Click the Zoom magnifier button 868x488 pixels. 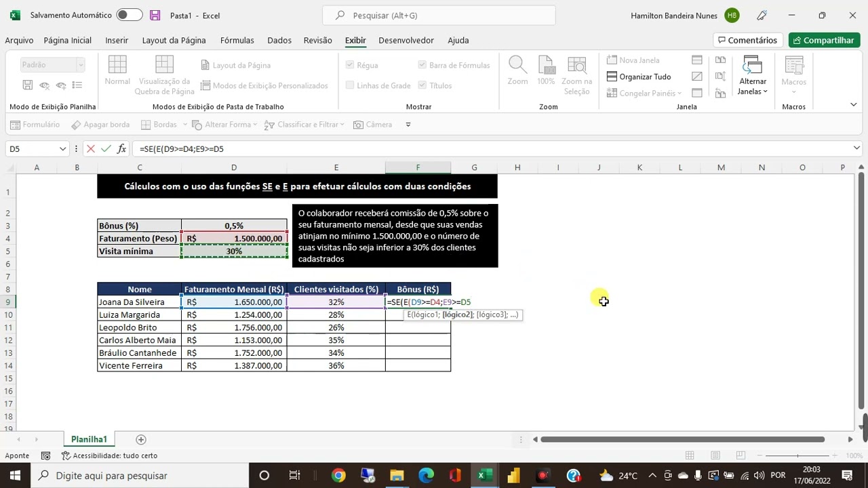pyautogui.click(x=517, y=71)
